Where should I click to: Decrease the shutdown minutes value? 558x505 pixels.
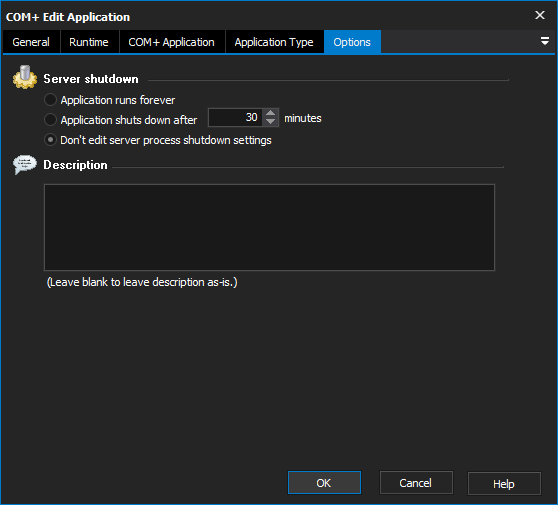click(270, 122)
